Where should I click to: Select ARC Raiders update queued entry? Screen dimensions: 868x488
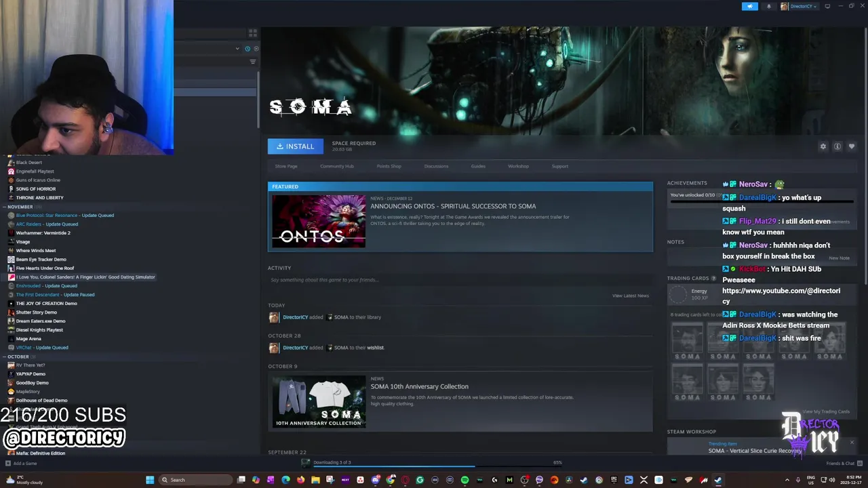tap(47, 224)
